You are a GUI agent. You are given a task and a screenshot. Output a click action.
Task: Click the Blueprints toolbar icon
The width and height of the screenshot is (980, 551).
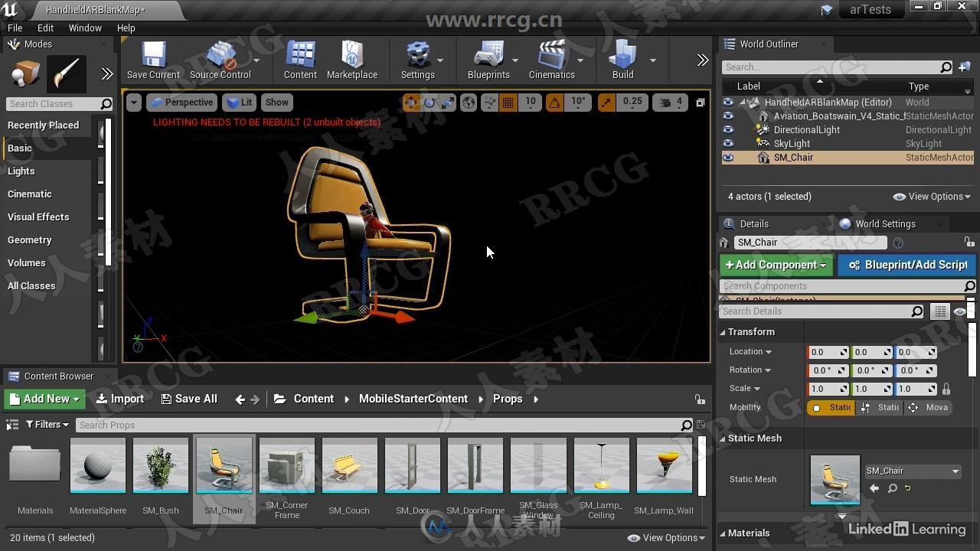[488, 60]
